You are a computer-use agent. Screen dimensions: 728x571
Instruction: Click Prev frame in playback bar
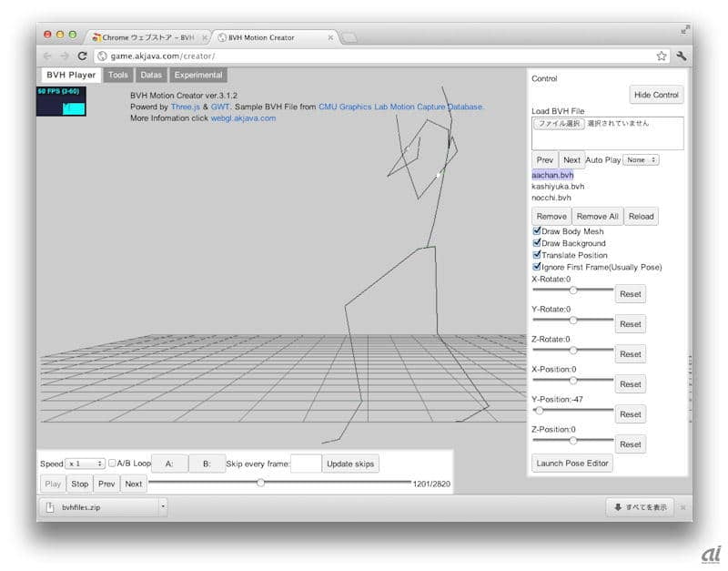tap(106, 484)
